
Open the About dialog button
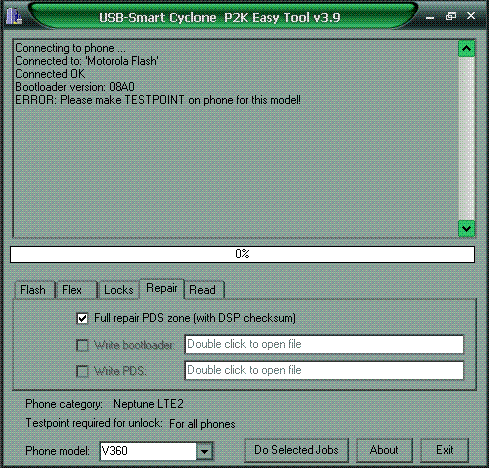384,450
